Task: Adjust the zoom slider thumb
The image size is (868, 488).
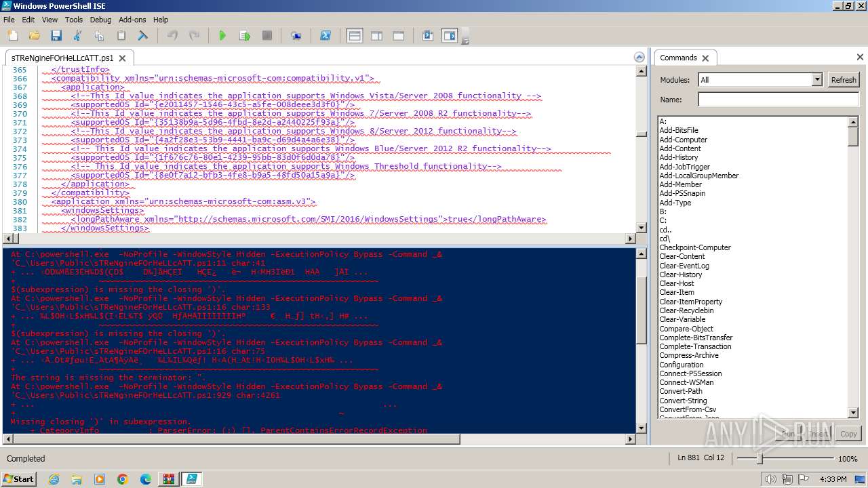Action: click(759, 459)
